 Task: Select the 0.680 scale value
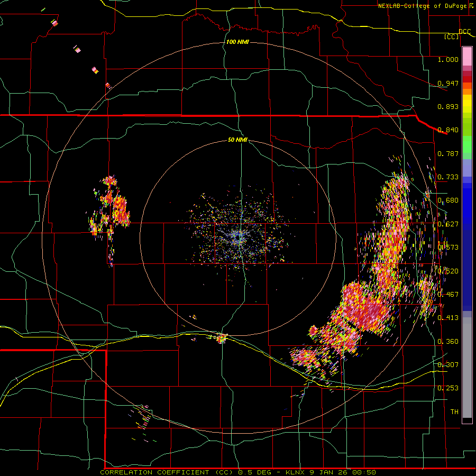pos(448,200)
